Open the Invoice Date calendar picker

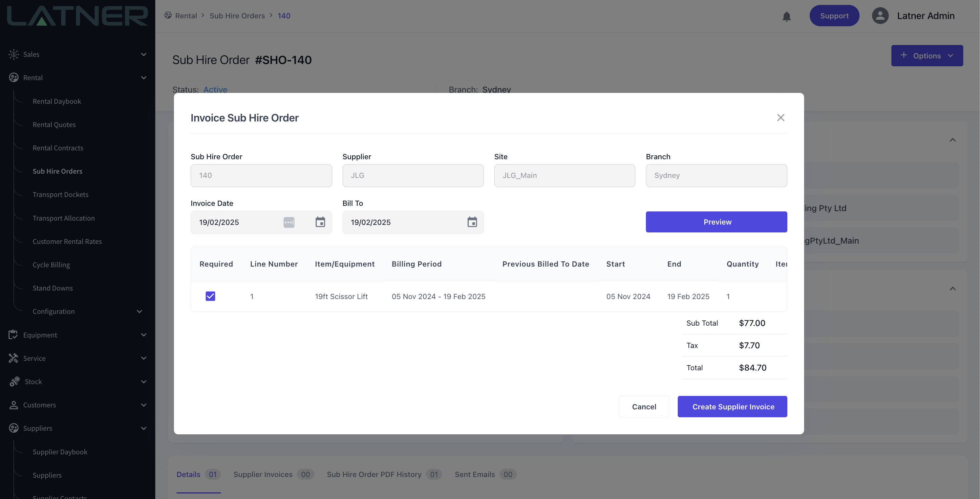[x=320, y=222]
